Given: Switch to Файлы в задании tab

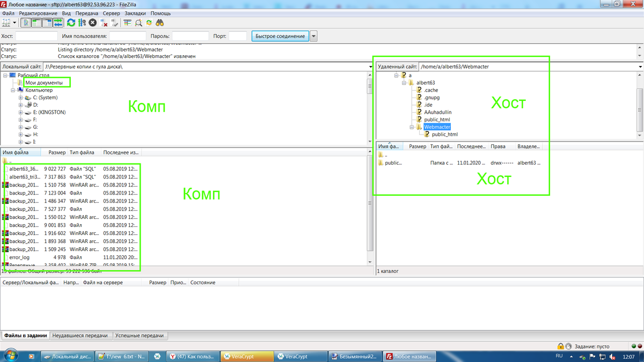Looking at the screenshot, I should (x=25, y=335).
